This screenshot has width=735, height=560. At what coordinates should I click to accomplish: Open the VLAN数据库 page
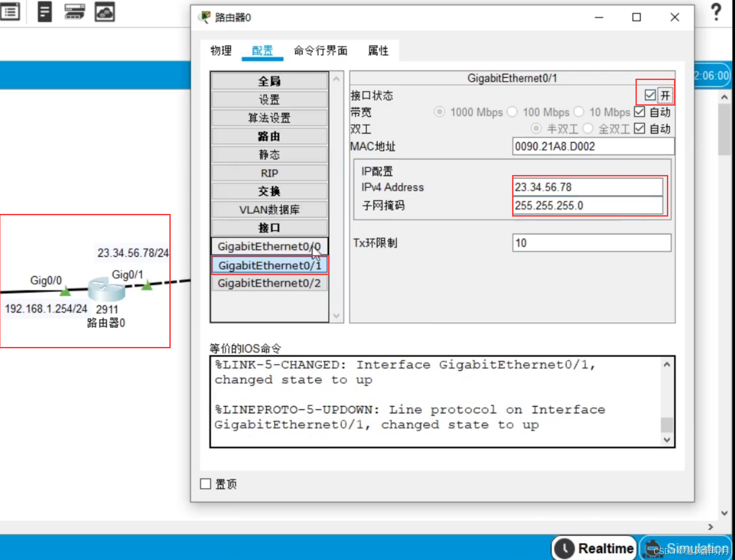pos(269,210)
